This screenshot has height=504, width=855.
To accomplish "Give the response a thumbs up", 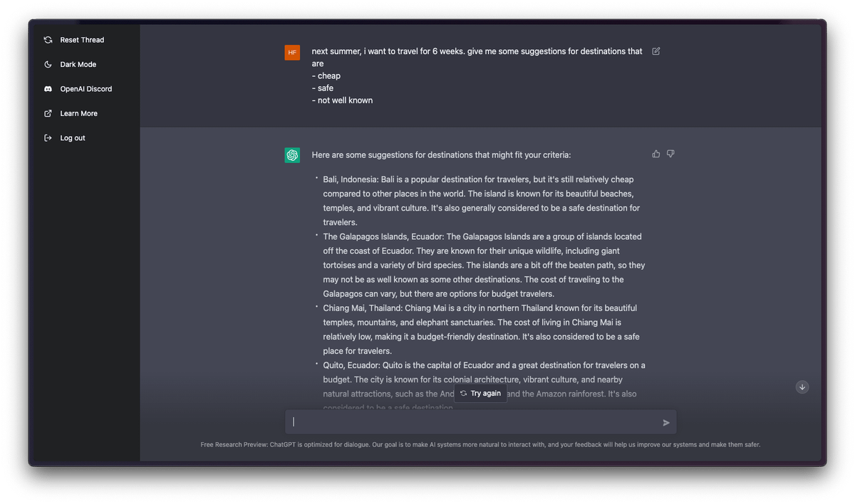I will (656, 154).
